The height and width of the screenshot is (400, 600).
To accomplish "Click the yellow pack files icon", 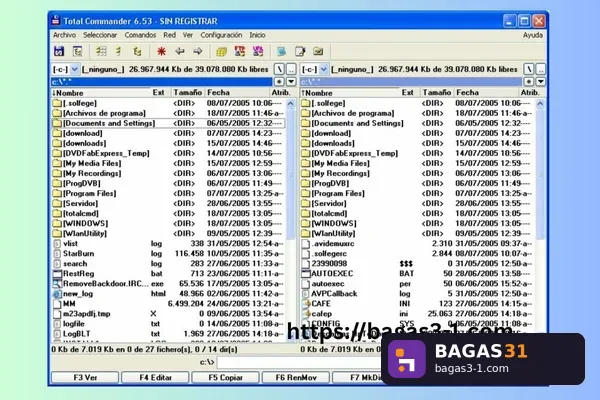I will click(x=222, y=51).
